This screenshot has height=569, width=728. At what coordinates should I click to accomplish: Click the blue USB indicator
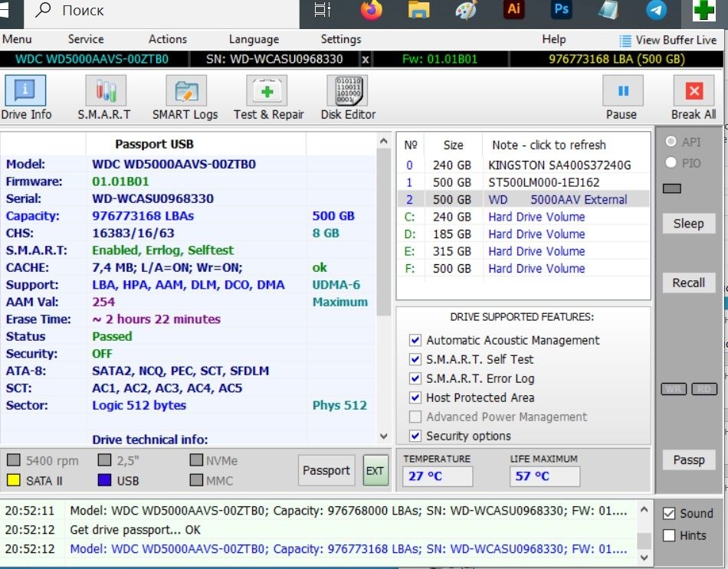(x=104, y=480)
